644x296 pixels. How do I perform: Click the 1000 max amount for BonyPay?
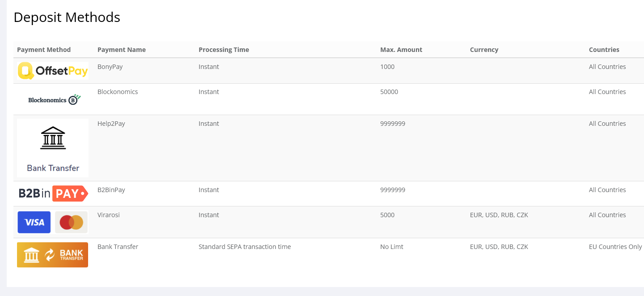(387, 67)
